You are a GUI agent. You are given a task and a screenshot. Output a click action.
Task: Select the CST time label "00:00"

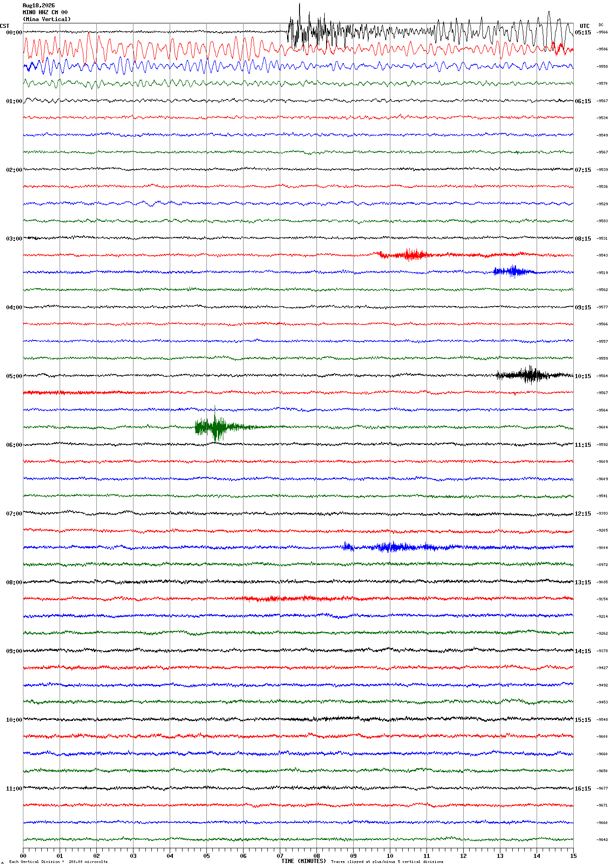[x=14, y=33]
